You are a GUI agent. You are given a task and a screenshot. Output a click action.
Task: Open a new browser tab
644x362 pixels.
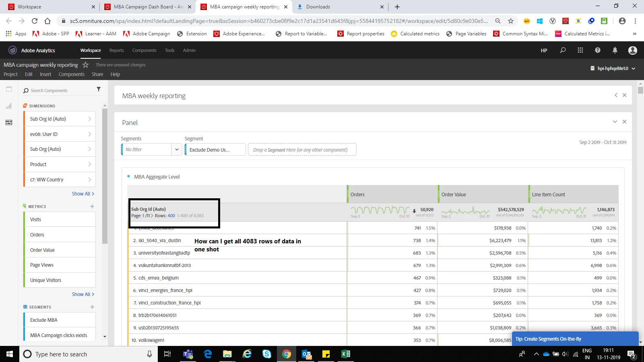(x=397, y=7)
